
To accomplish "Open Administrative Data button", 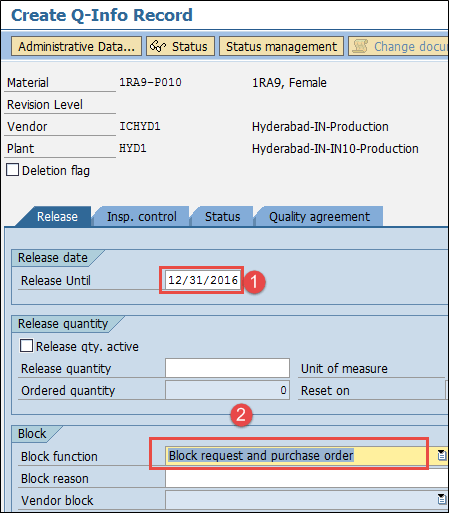I will pyautogui.click(x=76, y=46).
